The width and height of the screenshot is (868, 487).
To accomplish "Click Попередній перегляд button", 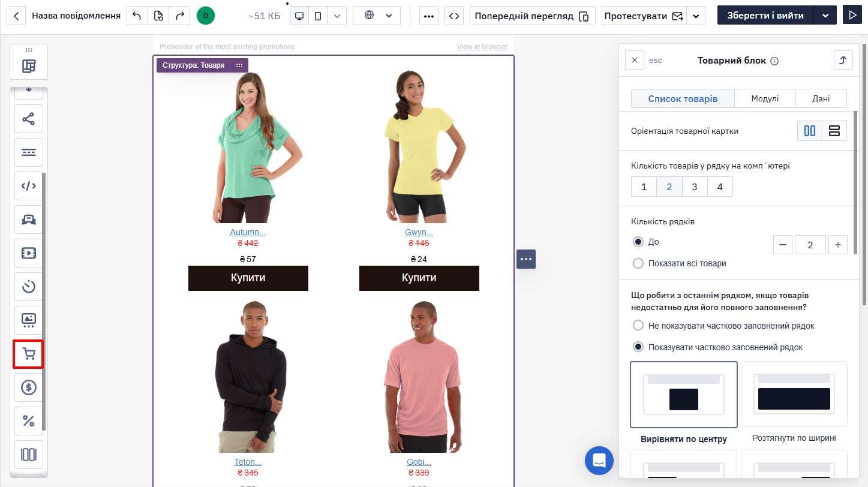I will click(532, 16).
